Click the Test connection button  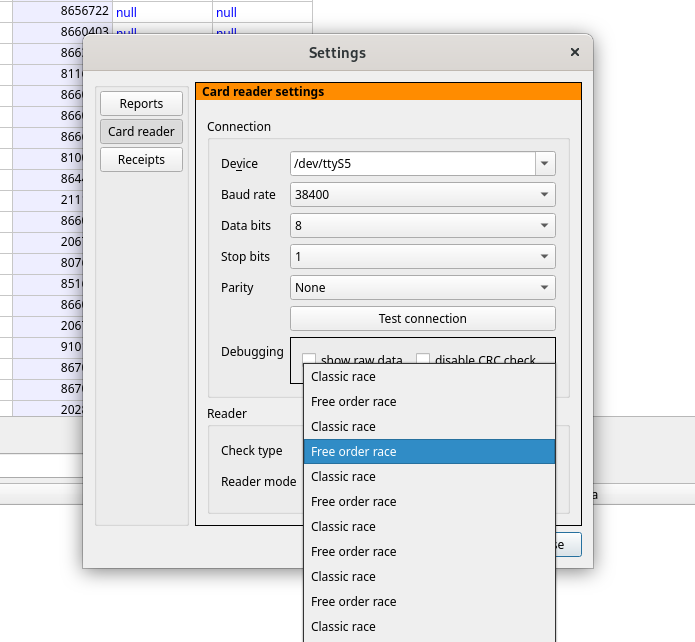pos(422,318)
